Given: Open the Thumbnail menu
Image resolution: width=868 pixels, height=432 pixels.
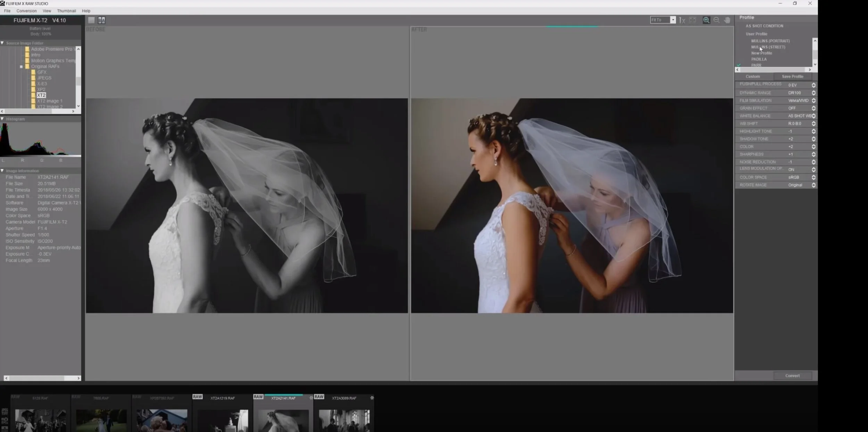Looking at the screenshot, I should point(67,11).
